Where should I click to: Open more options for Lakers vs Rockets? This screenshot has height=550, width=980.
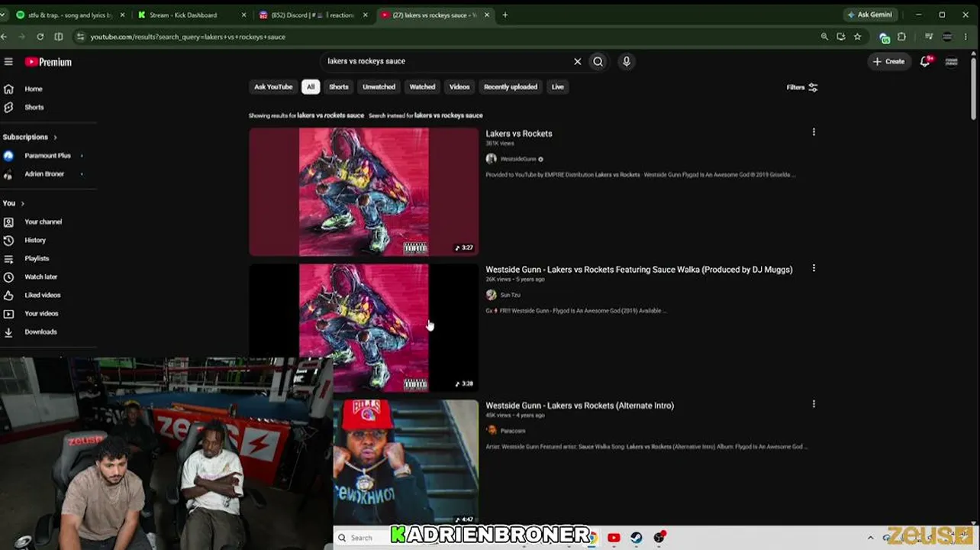point(814,132)
